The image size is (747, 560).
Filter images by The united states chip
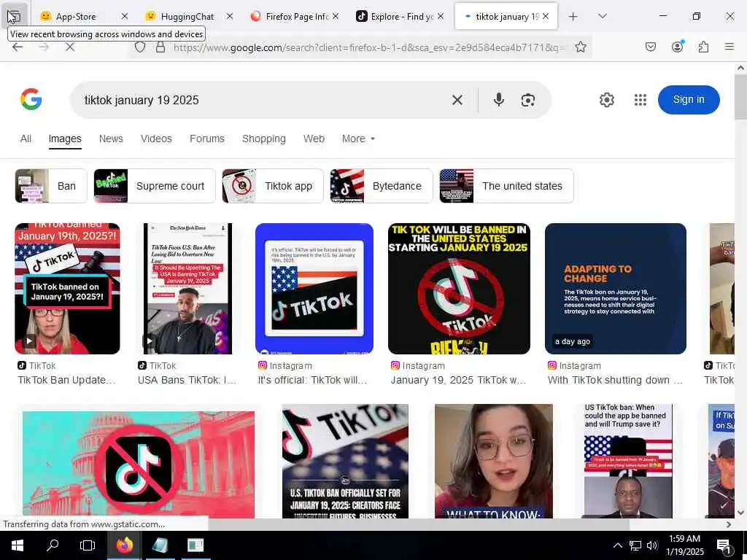(506, 186)
